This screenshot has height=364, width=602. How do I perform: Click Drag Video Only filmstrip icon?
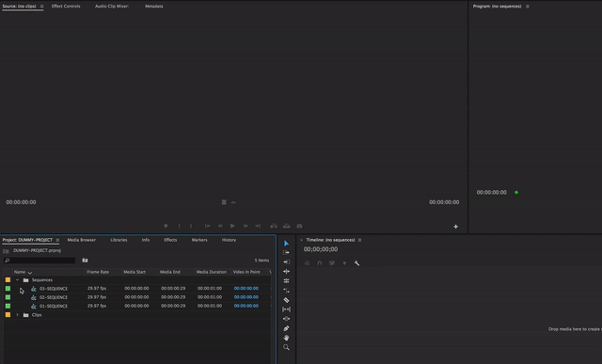click(224, 202)
